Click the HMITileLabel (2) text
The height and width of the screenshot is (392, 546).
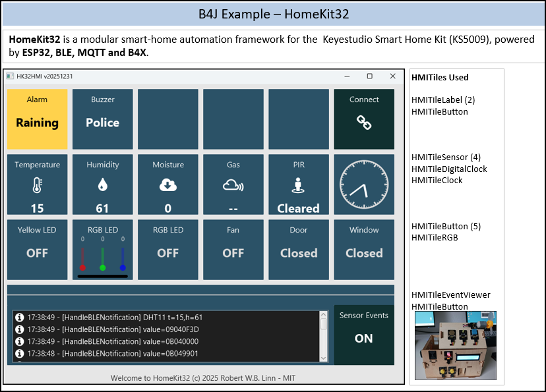pyautogui.click(x=443, y=100)
